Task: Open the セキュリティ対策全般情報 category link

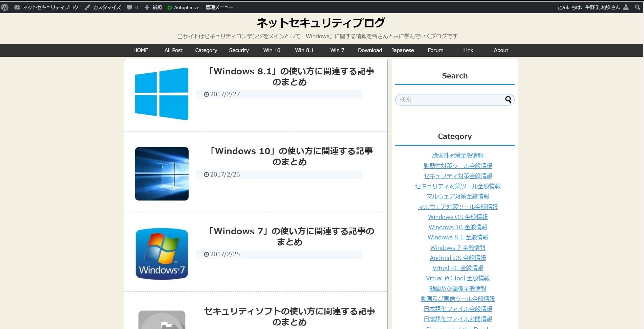Action: [458, 176]
